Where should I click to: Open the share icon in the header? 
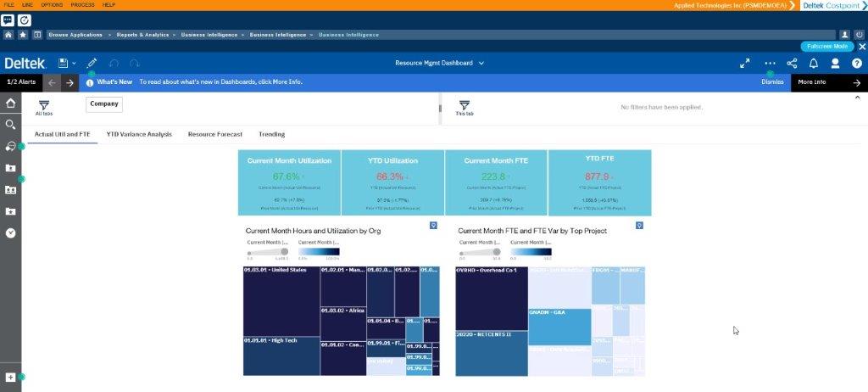[x=792, y=64]
